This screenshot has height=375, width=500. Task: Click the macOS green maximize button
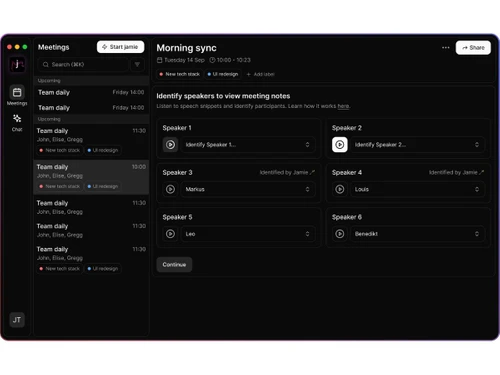pos(25,47)
